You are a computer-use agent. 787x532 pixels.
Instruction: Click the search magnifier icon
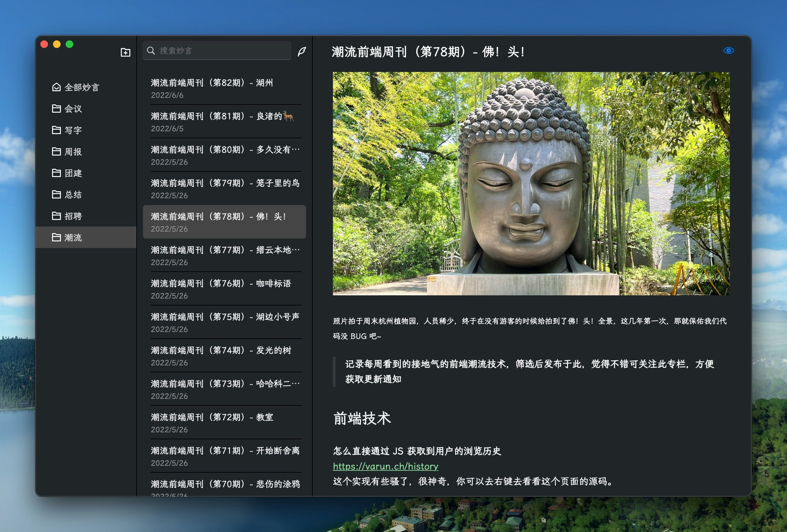pyautogui.click(x=151, y=50)
